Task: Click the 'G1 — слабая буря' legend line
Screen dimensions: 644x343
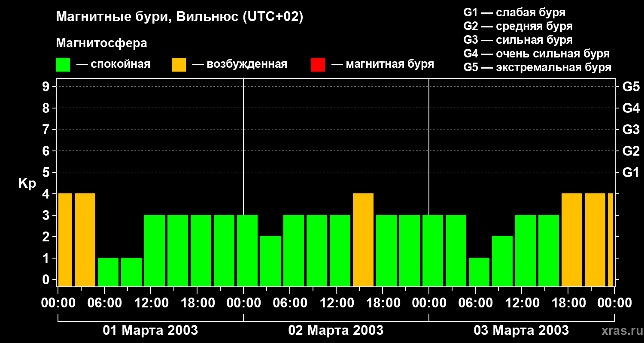Action: point(514,12)
